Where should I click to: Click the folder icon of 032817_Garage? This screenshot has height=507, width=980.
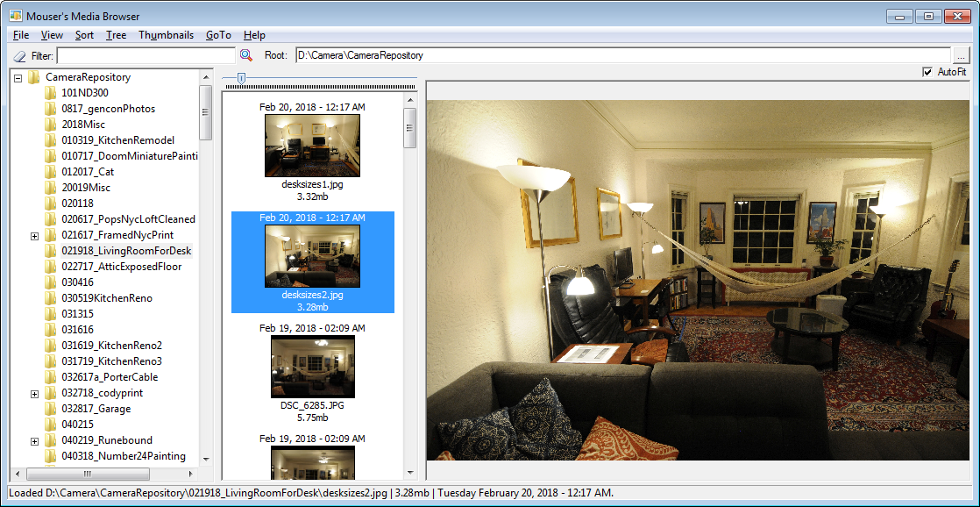point(50,409)
